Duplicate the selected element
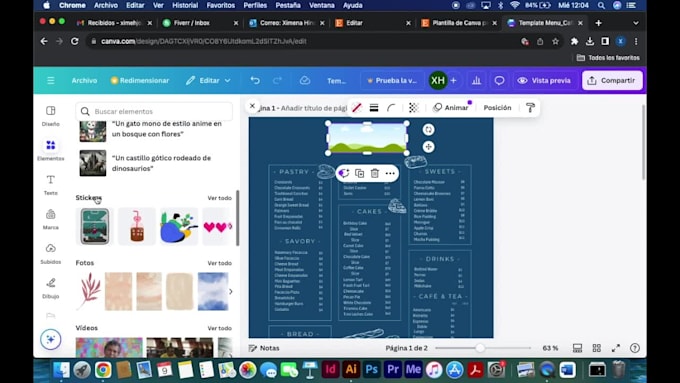Image resolution: width=680 pixels, height=383 pixels. 360,173
